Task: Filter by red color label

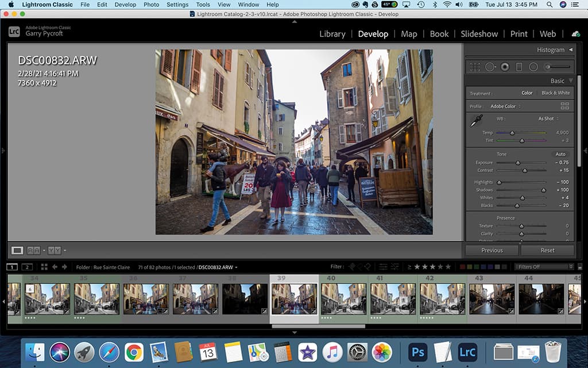Action: click(x=463, y=267)
